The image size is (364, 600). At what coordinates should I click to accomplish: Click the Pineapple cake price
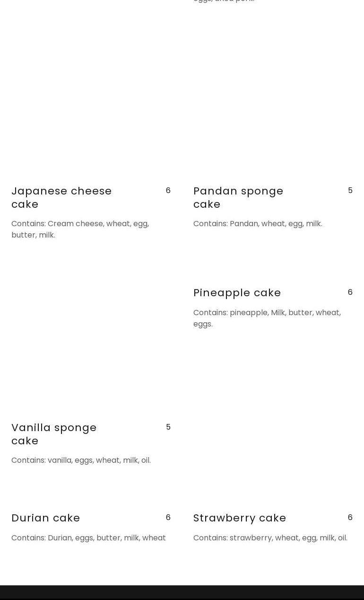[x=350, y=292]
